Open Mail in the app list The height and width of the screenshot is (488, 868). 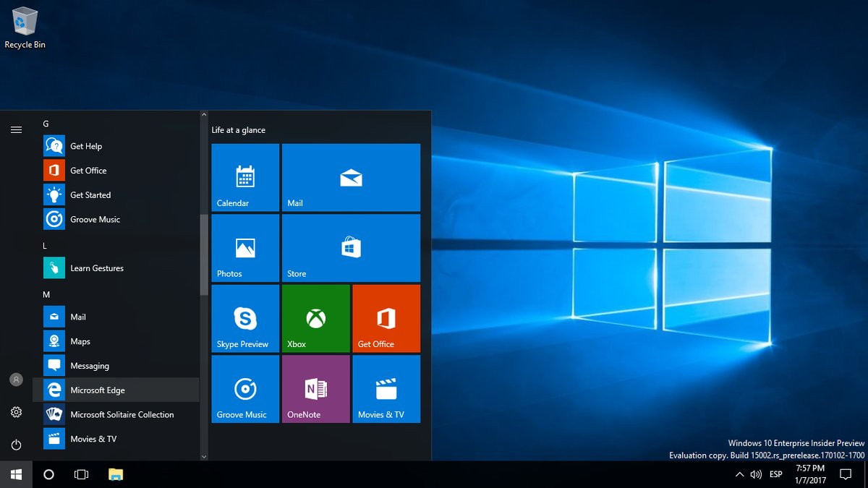click(116, 317)
